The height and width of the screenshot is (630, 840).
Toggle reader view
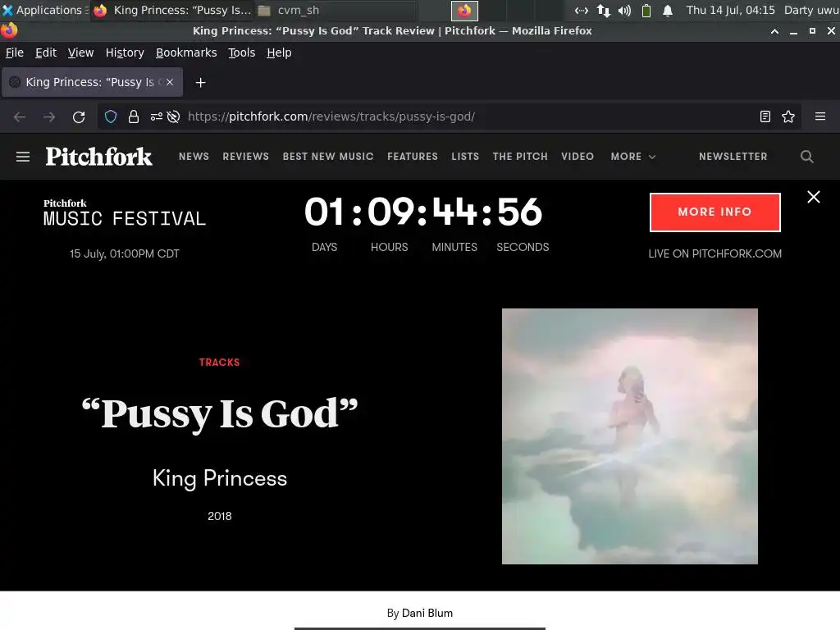(765, 116)
